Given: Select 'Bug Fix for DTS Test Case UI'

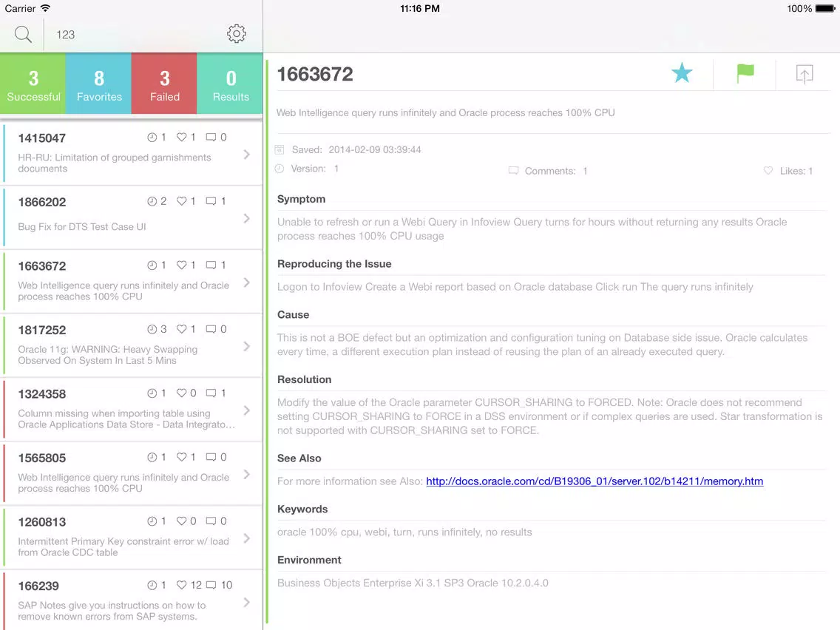Looking at the screenshot, I should coord(82,226).
